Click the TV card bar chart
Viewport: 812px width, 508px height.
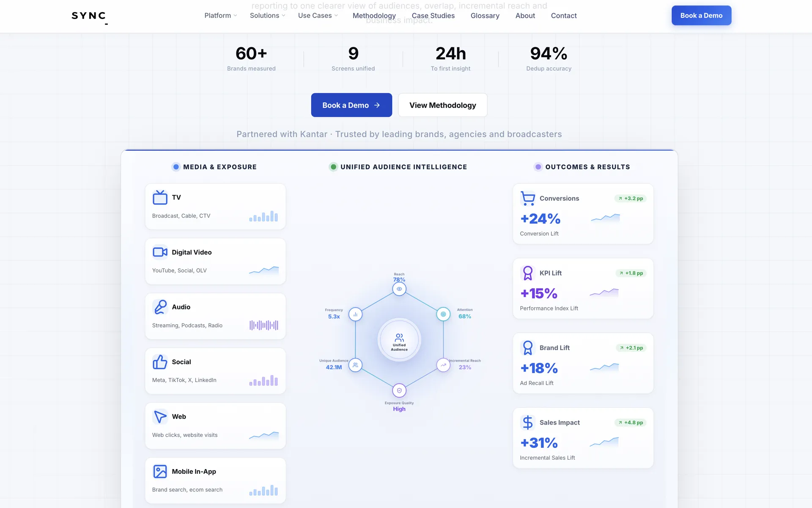(x=263, y=216)
